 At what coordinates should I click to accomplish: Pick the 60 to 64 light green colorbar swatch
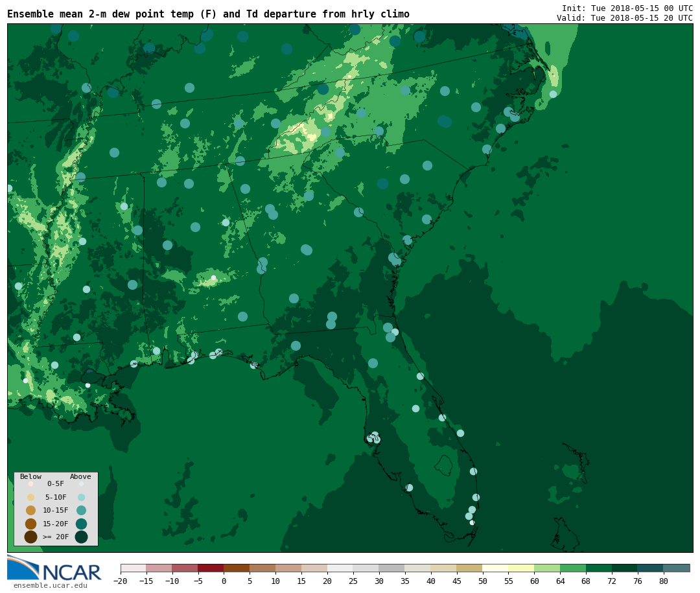coord(548,568)
